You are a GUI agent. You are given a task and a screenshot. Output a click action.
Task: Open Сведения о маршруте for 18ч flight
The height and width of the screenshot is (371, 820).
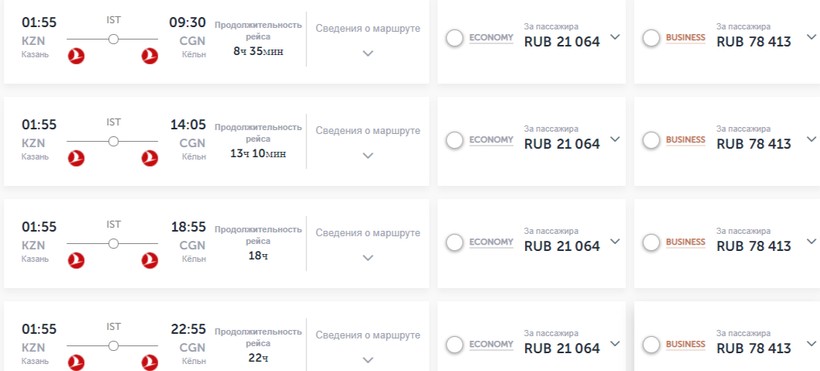pyautogui.click(x=368, y=233)
